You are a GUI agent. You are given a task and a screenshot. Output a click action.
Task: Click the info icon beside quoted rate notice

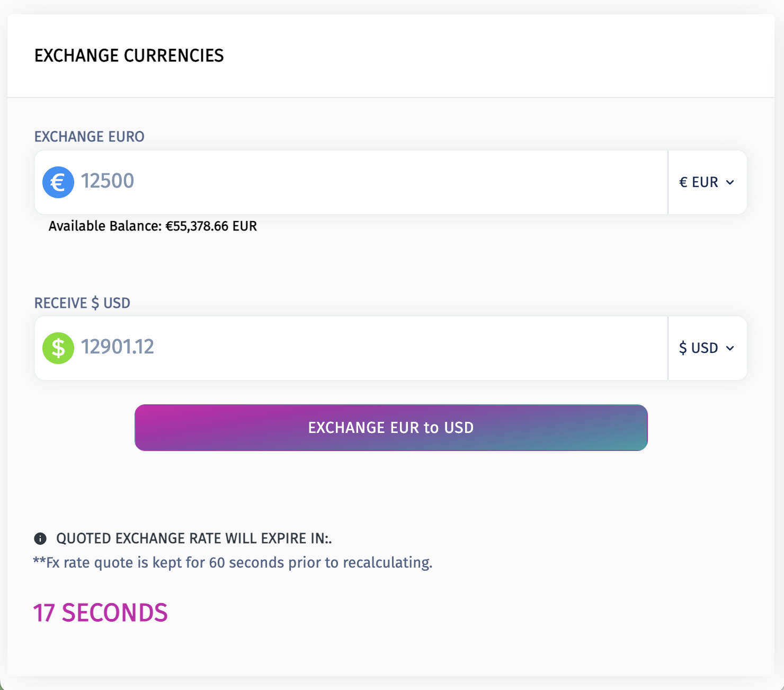tap(40, 538)
